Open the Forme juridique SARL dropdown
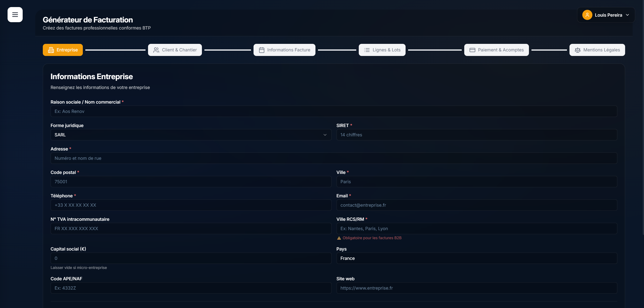Viewport: 644px width, 308px height. [x=191, y=135]
